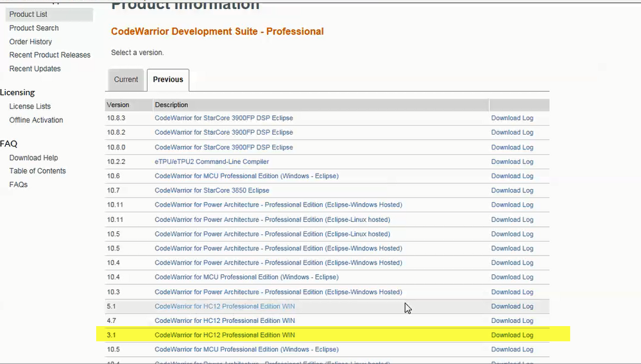Open Product List in the sidebar
The height and width of the screenshot is (364, 641).
pos(28,14)
